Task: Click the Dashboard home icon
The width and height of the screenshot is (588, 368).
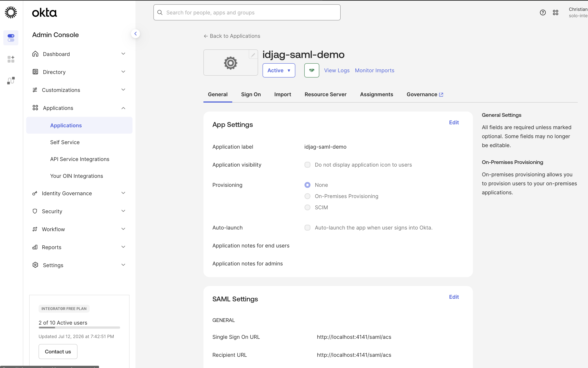Action: point(35,54)
